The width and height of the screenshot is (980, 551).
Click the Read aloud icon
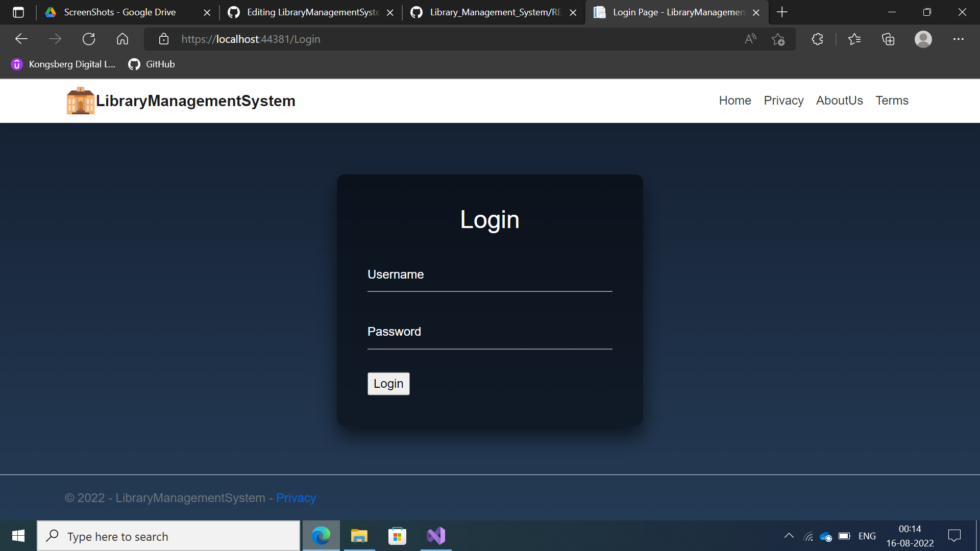pos(750,39)
